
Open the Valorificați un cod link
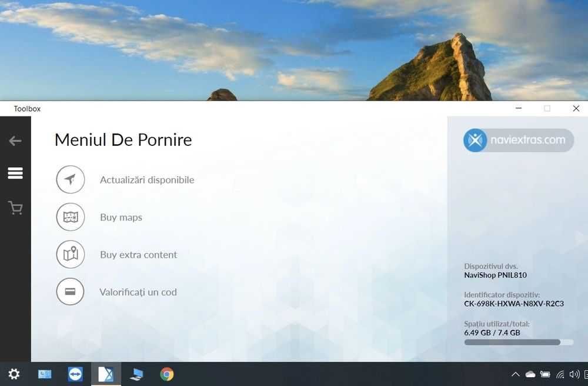pos(138,292)
